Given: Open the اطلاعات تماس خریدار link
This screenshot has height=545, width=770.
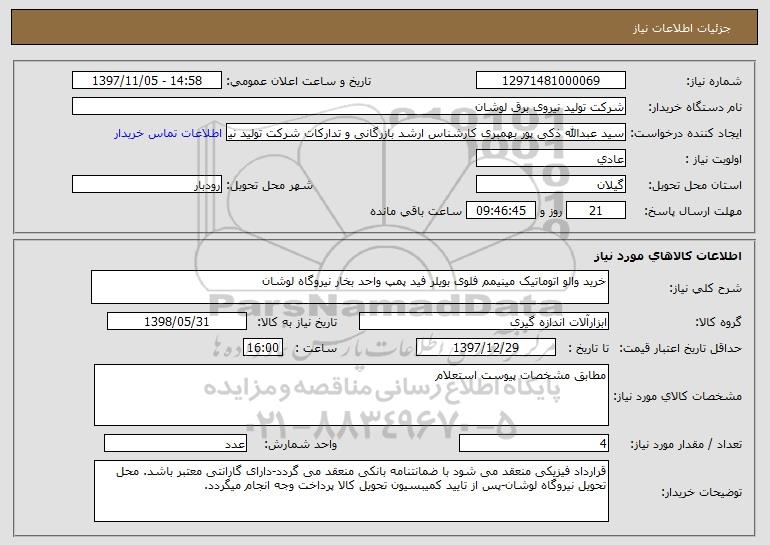Looking at the screenshot, I should (x=168, y=134).
